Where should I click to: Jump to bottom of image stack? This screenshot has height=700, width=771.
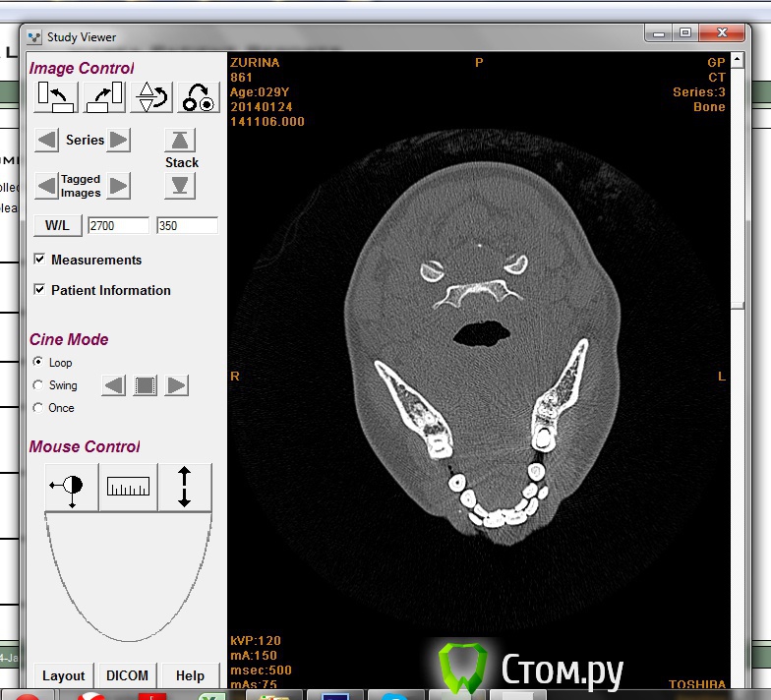(x=180, y=185)
